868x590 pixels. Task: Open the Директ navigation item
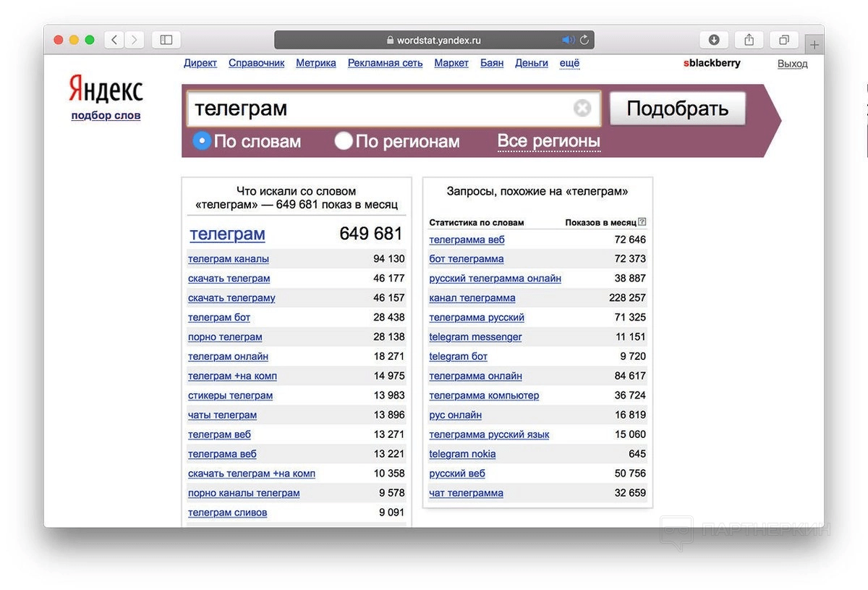tap(200, 63)
